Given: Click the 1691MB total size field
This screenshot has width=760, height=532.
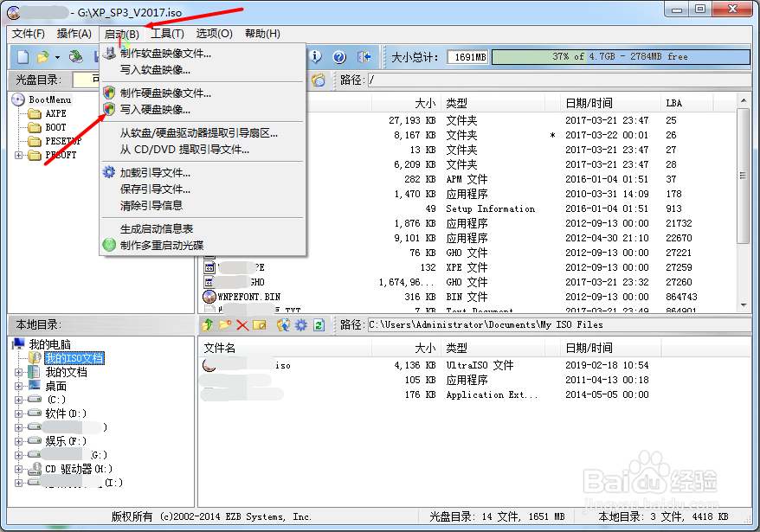Looking at the screenshot, I should [468, 57].
